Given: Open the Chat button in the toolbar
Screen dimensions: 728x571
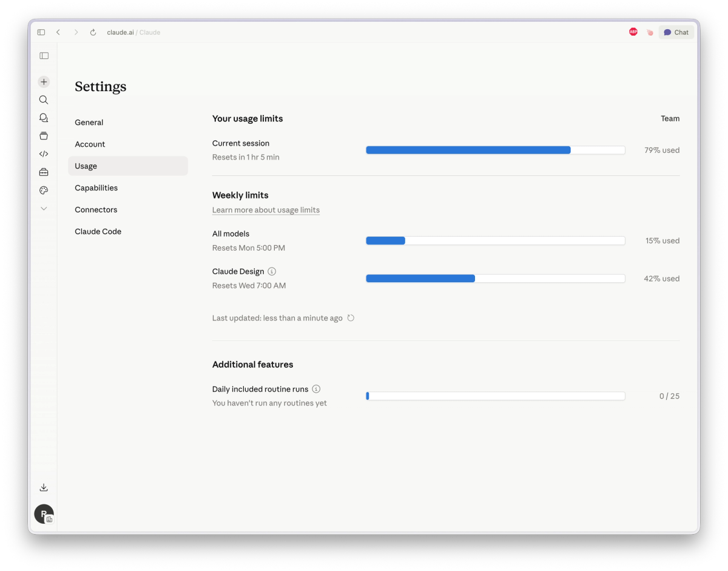Looking at the screenshot, I should click(x=676, y=32).
